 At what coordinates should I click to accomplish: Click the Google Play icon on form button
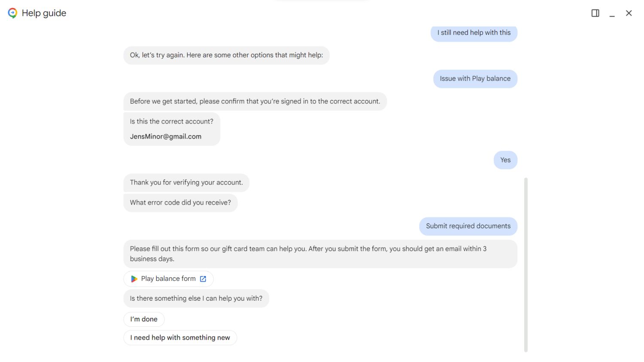pyautogui.click(x=134, y=279)
